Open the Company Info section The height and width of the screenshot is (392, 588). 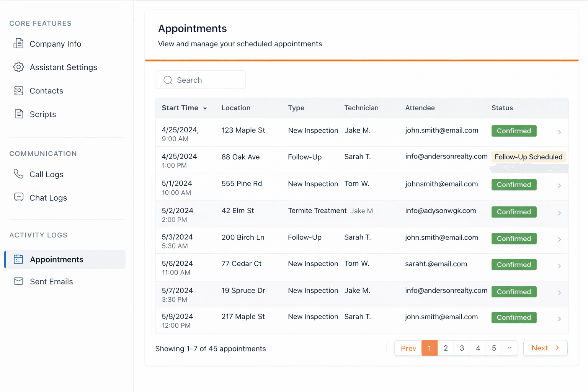(x=55, y=44)
